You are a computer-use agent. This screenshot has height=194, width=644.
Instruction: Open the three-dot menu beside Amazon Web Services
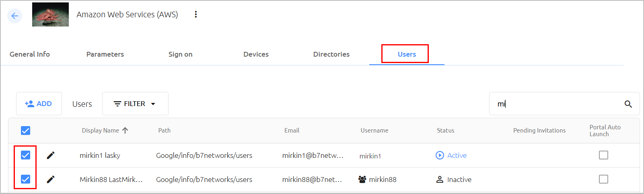click(196, 14)
